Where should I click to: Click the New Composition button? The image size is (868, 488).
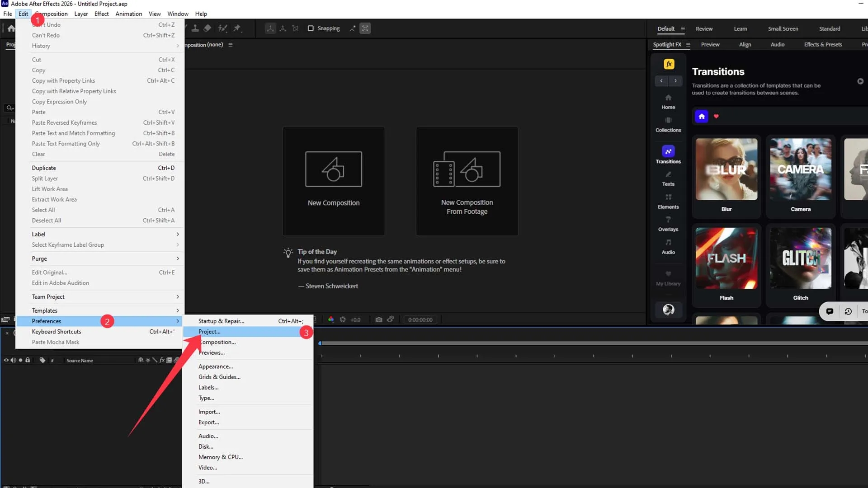[x=334, y=181]
